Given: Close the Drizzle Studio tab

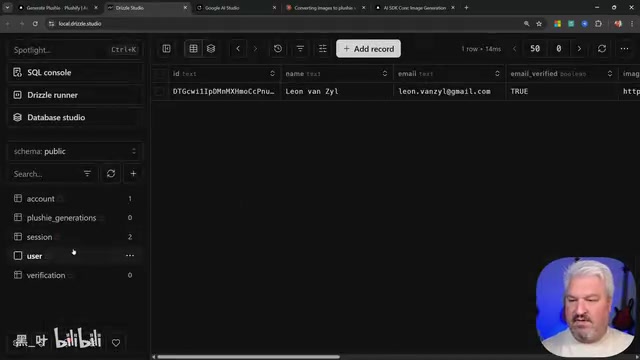Looking at the screenshot, I should click(x=185, y=8).
